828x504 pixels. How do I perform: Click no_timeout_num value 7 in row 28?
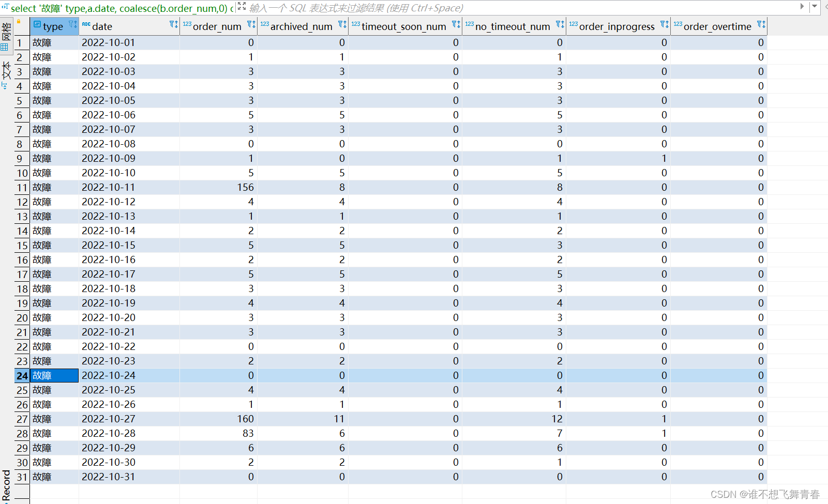point(514,433)
